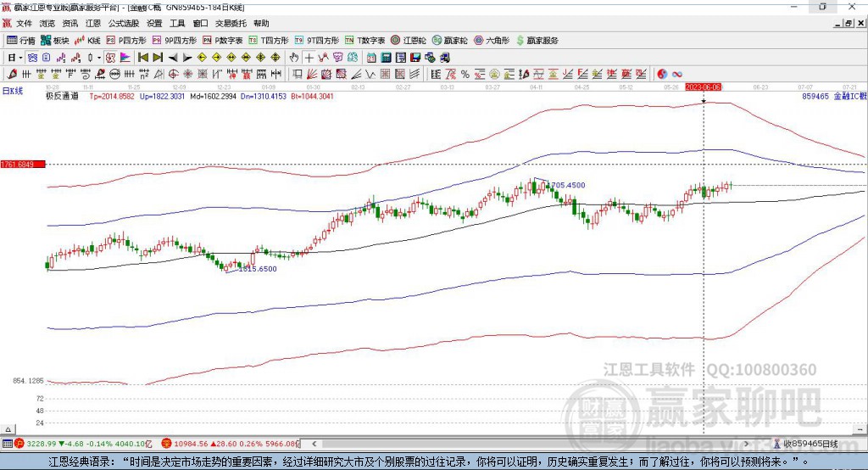Image resolution: width=868 pixels, height=470 pixels.
Task: Open the T数字表 tool
Action: pyautogui.click(x=364, y=41)
